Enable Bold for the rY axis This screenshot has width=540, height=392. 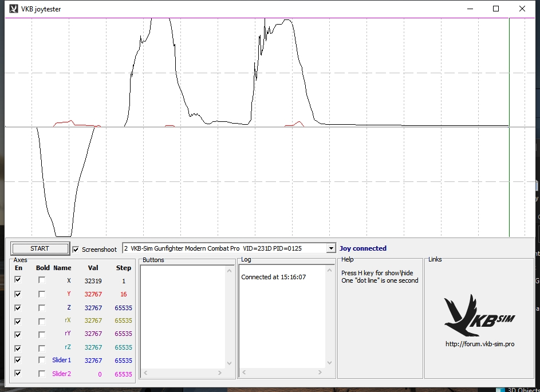coord(42,335)
